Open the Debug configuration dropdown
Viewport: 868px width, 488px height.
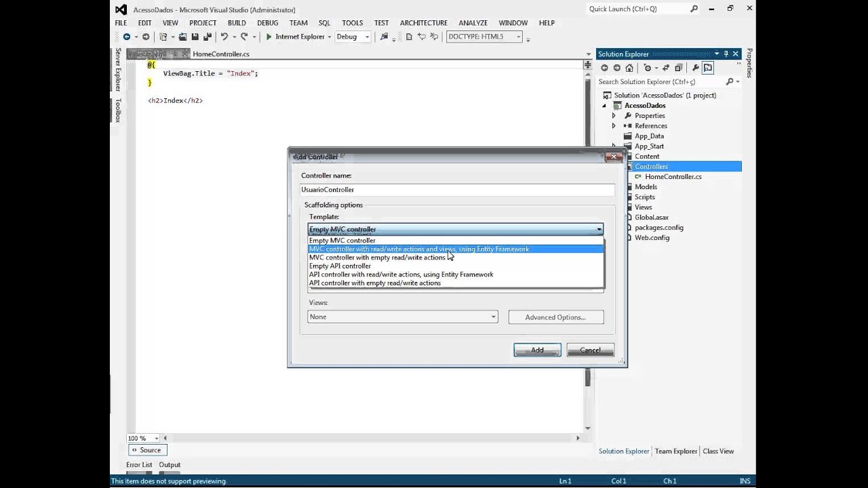coord(353,37)
